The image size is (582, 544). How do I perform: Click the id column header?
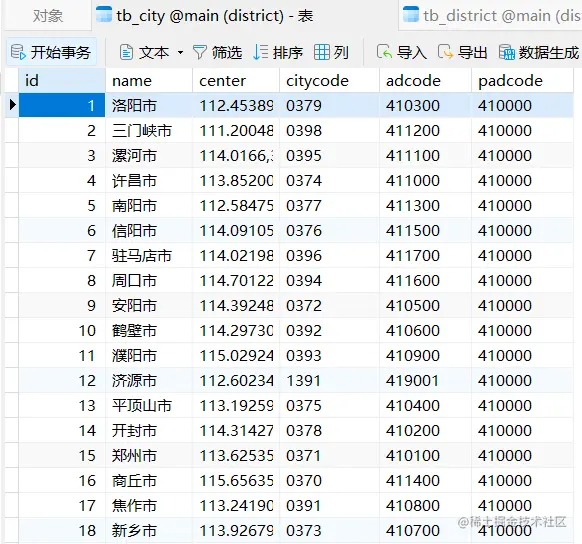pyautogui.click(x=62, y=81)
